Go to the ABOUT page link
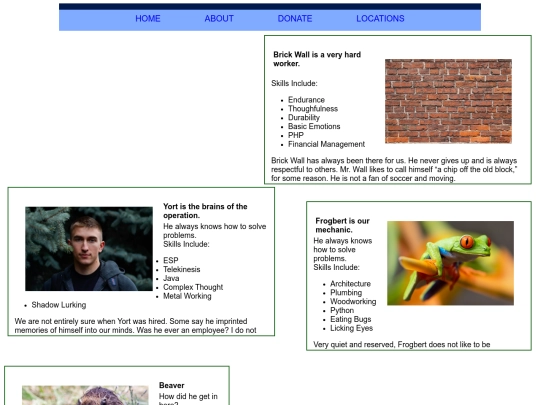The image size is (540, 405). (x=219, y=19)
